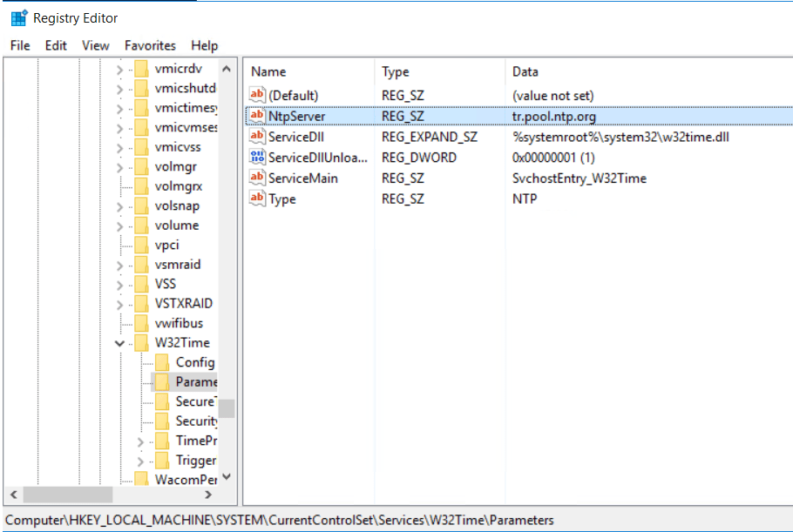The image size is (793, 532).
Task: Select the Type value icon
Action: click(x=257, y=199)
